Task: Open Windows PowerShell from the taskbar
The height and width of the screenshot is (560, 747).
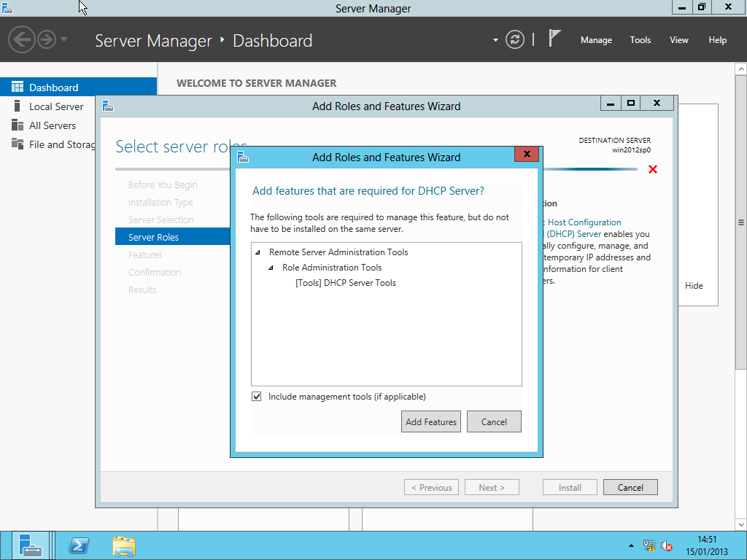Action: pyautogui.click(x=79, y=545)
